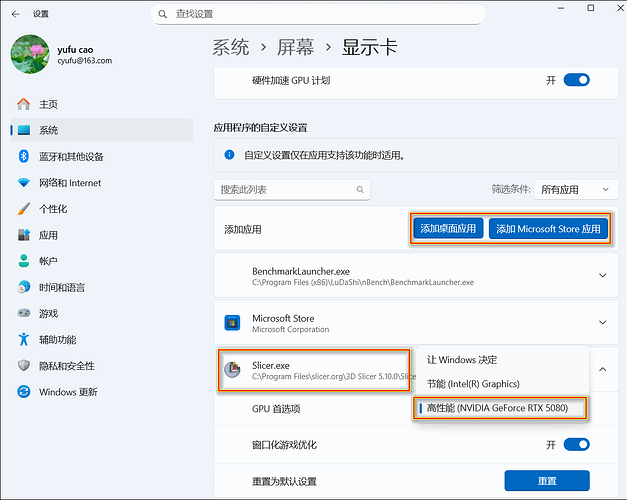Click the Accounts (帐户) person icon
The width and height of the screenshot is (627, 500).
point(24,261)
